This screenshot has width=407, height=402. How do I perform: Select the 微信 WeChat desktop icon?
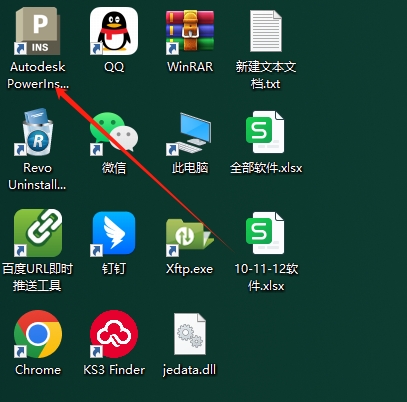click(x=114, y=132)
